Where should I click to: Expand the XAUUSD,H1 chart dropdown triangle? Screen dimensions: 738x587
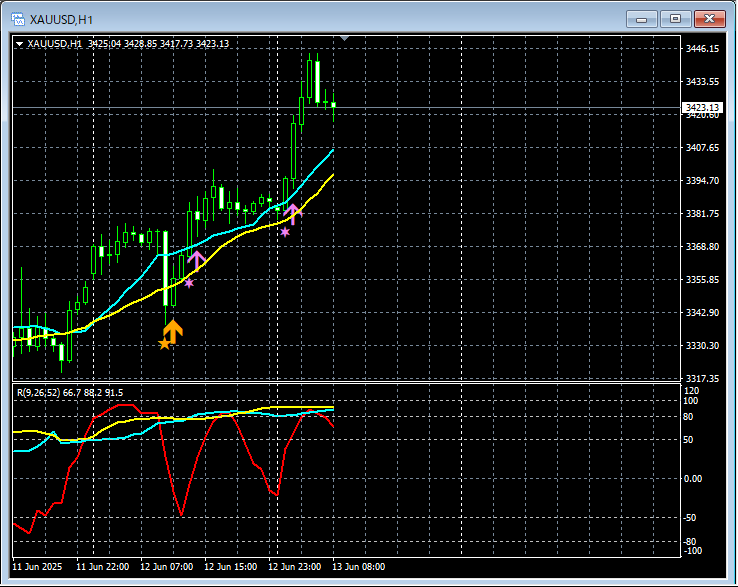click(x=20, y=44)
